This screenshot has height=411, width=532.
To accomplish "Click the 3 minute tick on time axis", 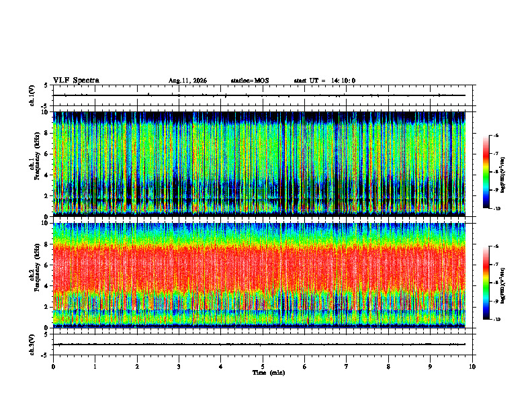I will click(x=179, y=367).
